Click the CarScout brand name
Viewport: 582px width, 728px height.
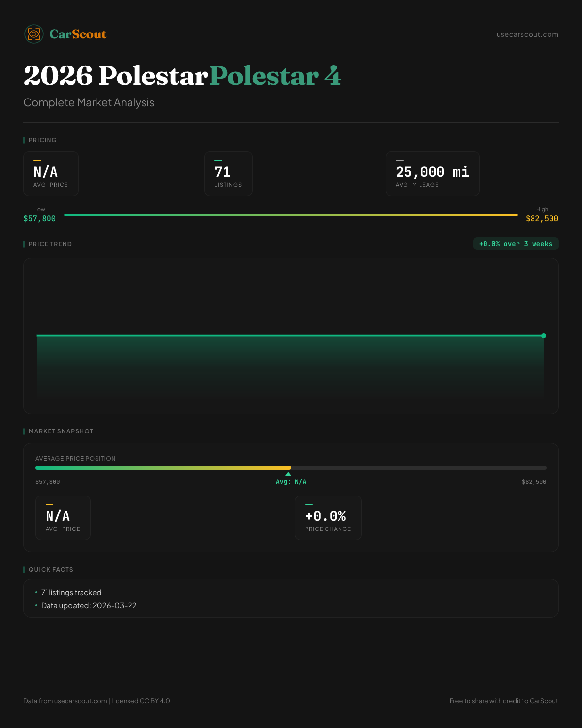pos(78,34)
